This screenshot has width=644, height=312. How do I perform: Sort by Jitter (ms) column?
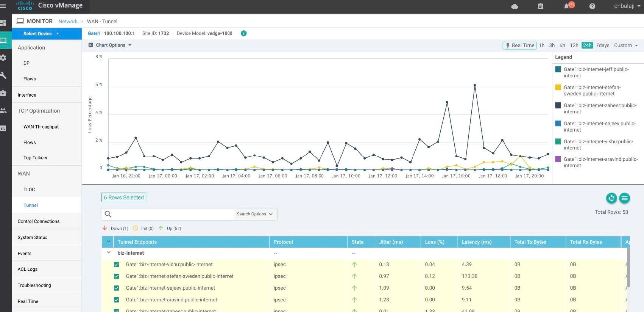(x=398, y=242)
